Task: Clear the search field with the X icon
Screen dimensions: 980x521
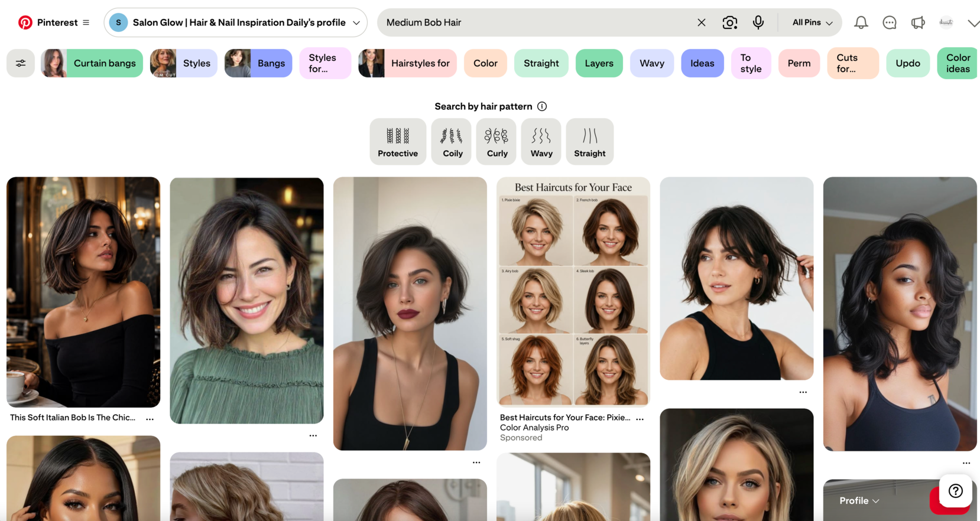Action: coord(701,22)
